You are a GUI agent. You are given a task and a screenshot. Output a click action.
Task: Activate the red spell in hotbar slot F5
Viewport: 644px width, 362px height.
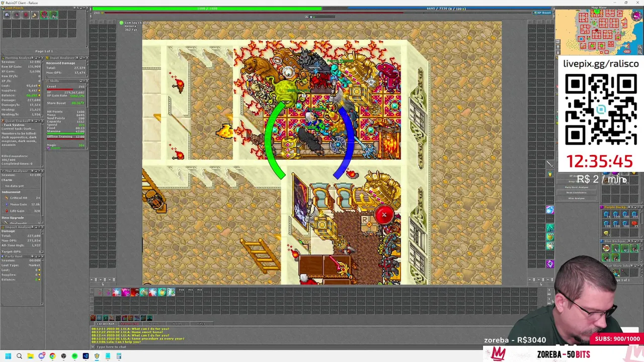[135, 292]
